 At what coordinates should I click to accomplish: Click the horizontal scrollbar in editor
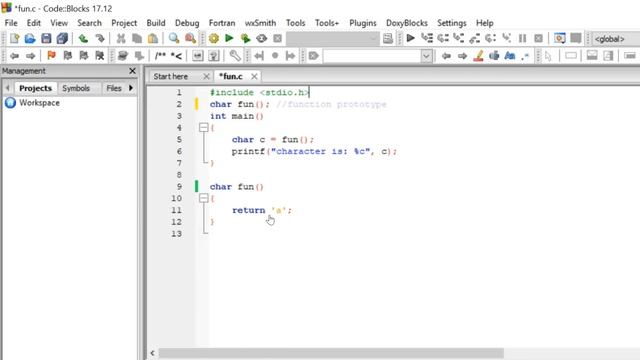pyautogui.click(x=331, y=353)
